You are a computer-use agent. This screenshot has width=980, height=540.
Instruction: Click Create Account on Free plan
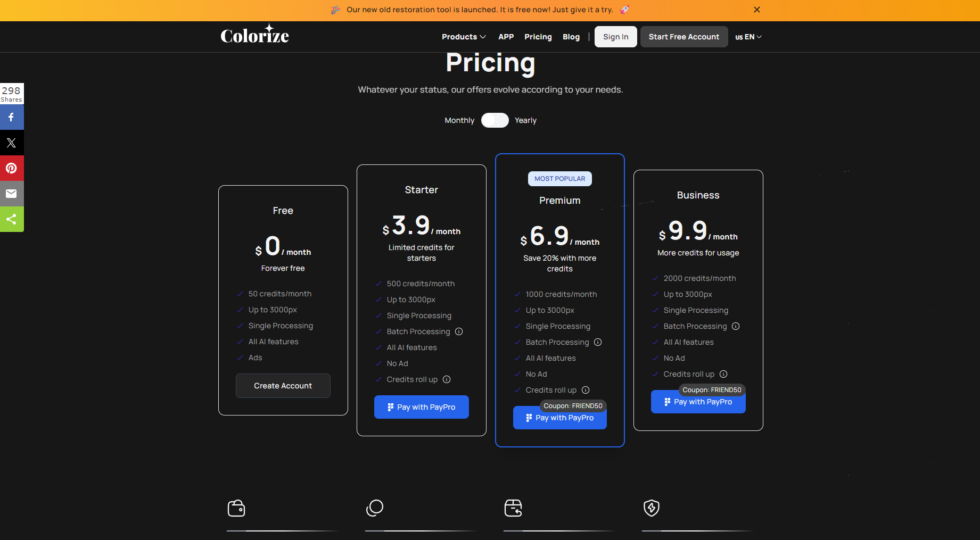283,386
